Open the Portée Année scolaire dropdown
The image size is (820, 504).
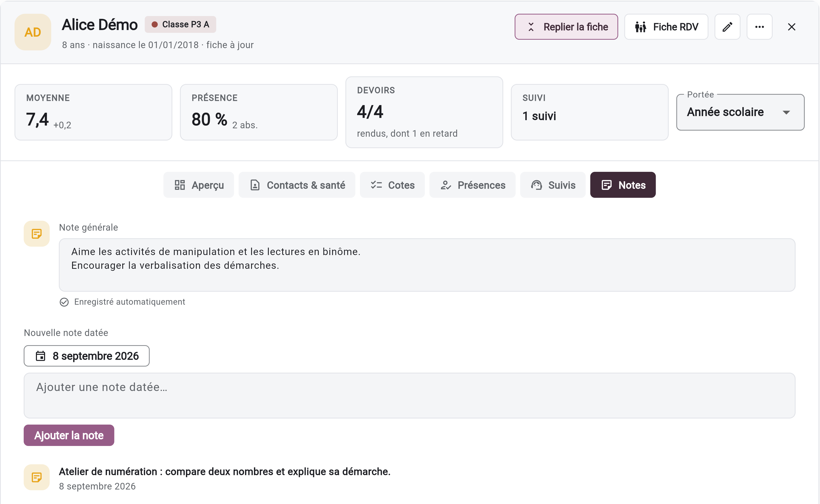click(x=740, y=112)
